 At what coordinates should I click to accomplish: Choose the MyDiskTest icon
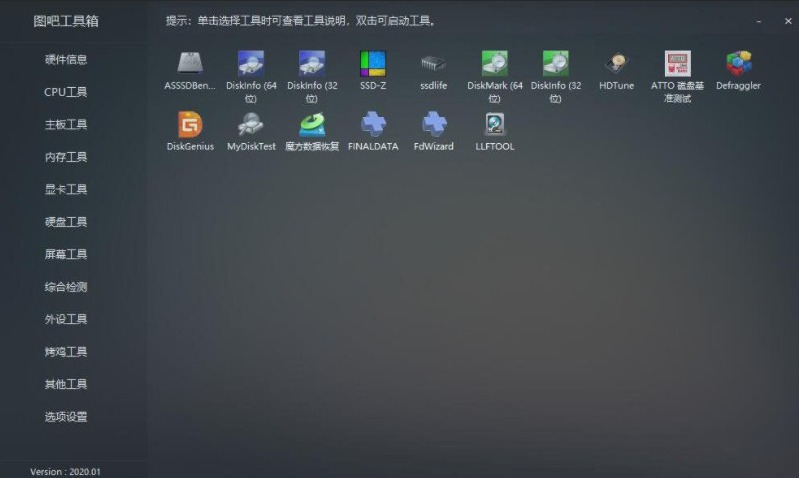[x=251, y=124]
